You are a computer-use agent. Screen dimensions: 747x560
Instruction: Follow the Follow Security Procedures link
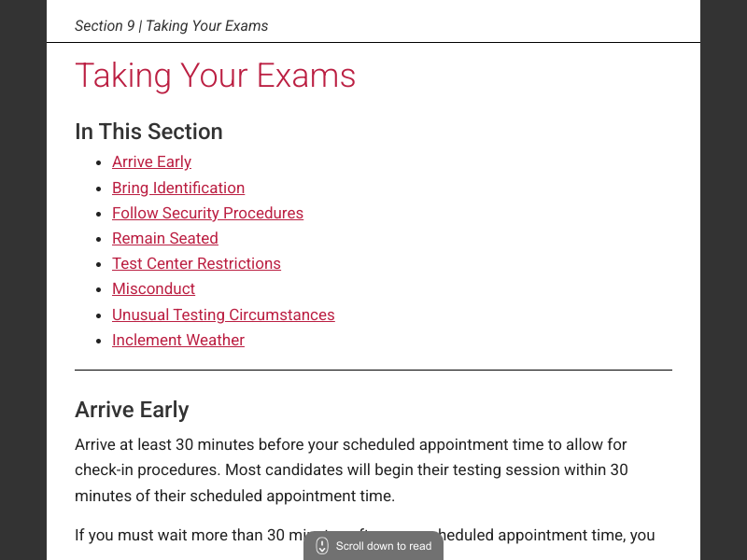tap(207, 213)
